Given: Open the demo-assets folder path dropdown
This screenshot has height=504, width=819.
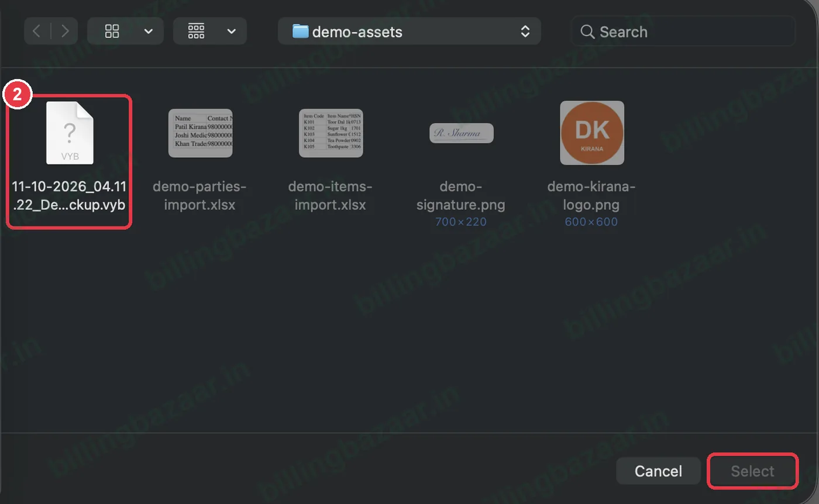Looking at the screenshot, I should pos(409,31).
